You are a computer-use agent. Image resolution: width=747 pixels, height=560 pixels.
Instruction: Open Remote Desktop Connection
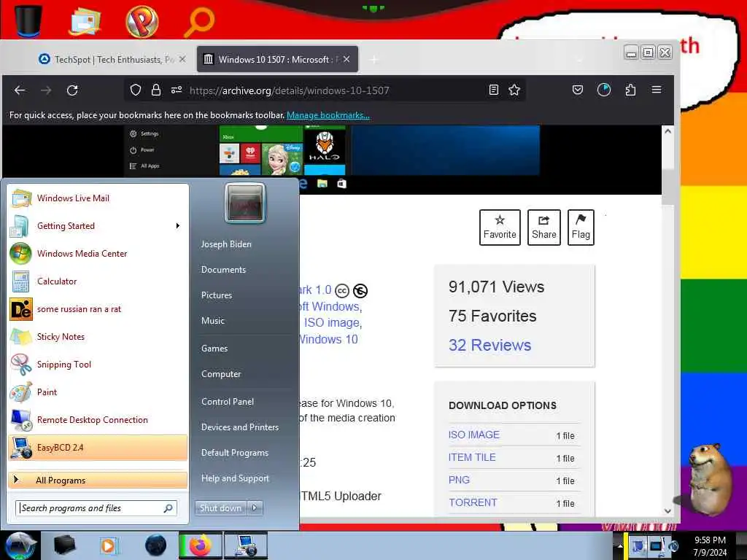[98, 419]
